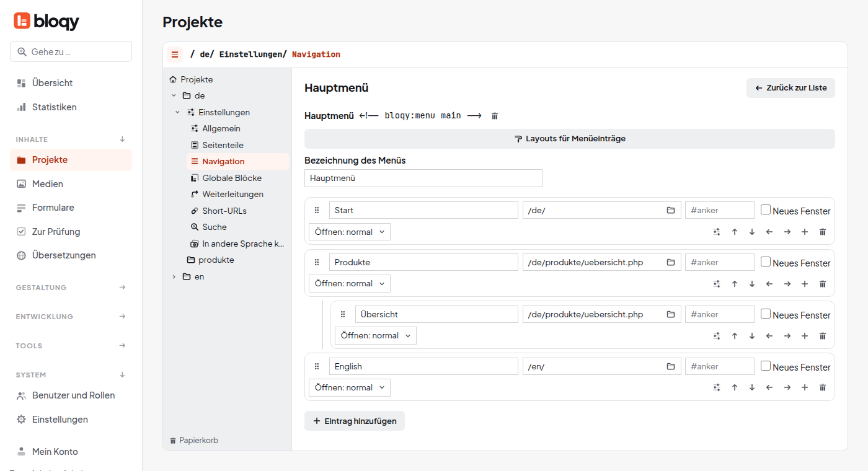Move the English entry up
868x471 pixels.
click(x=735, y=387)
